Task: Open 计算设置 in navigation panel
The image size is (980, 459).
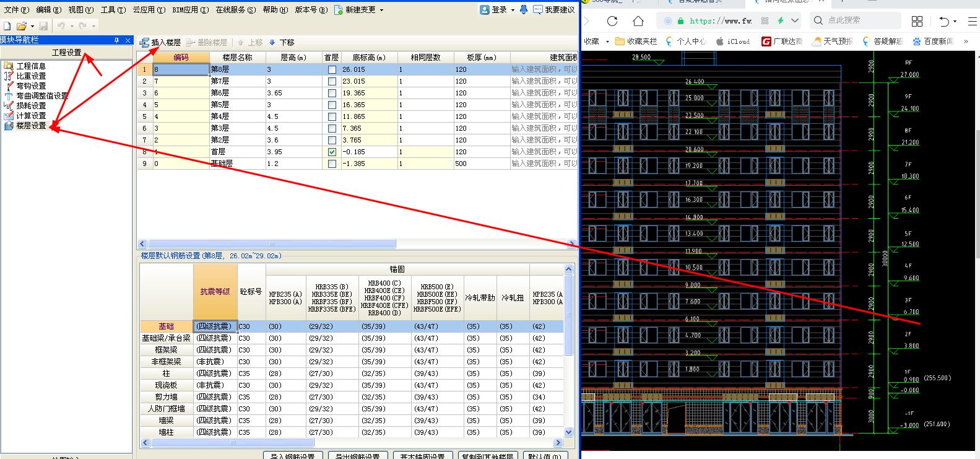Action: tap(25, 115)
